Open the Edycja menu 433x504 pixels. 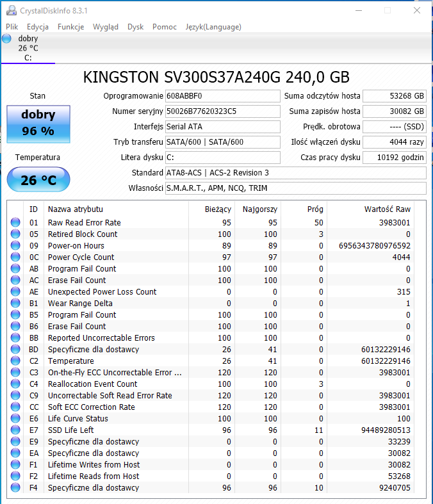point(38,27)
